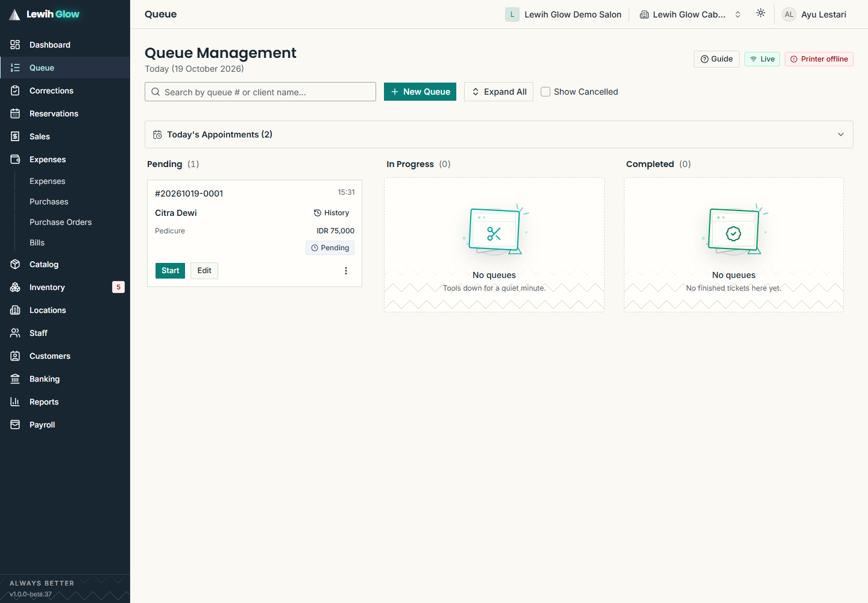Image resolution: width=868 pixels, height=603 pixels.
Task: Collapse the Expenses sidebar group
Action: [65, 159]
